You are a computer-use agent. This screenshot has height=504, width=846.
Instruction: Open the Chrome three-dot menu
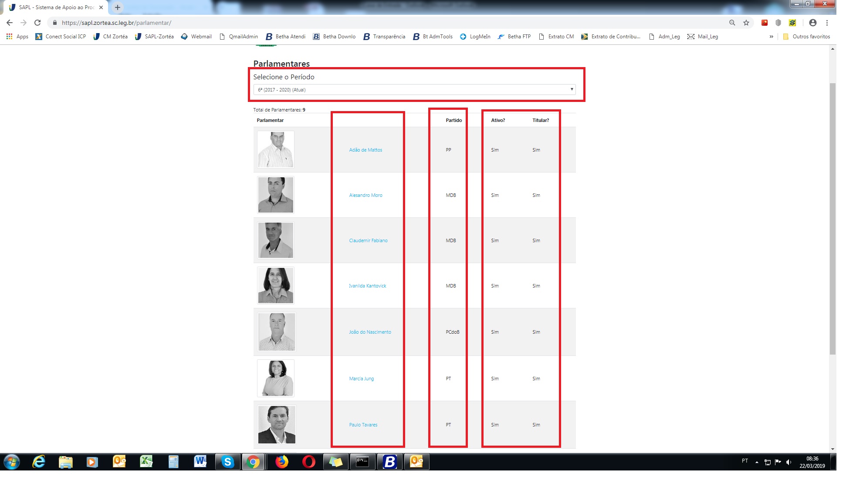coord(827,23)
